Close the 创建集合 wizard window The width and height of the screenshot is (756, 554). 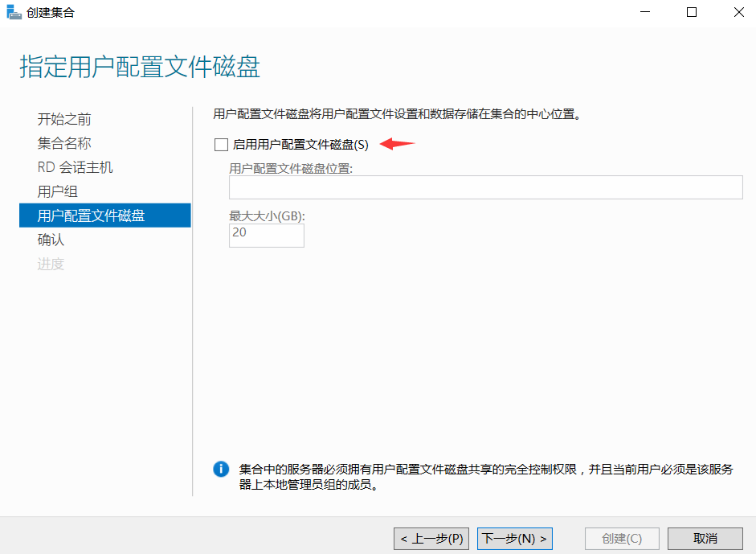click(x=737, y=13)
